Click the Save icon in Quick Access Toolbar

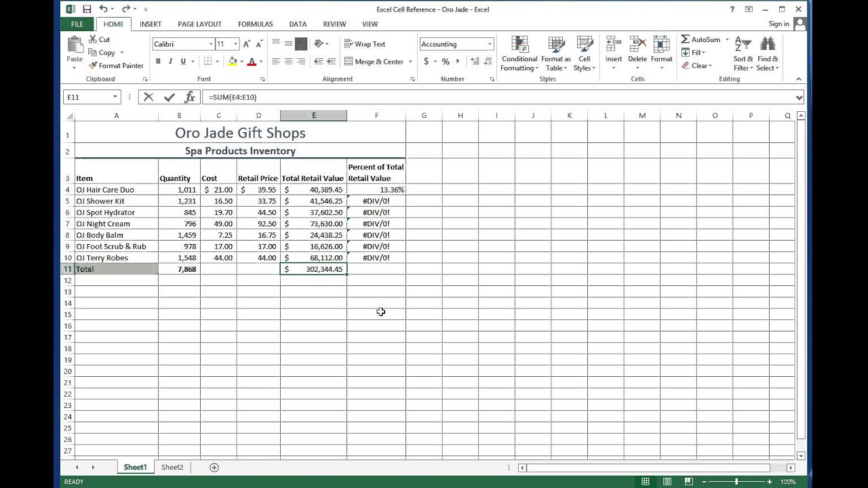coord(87,9)
